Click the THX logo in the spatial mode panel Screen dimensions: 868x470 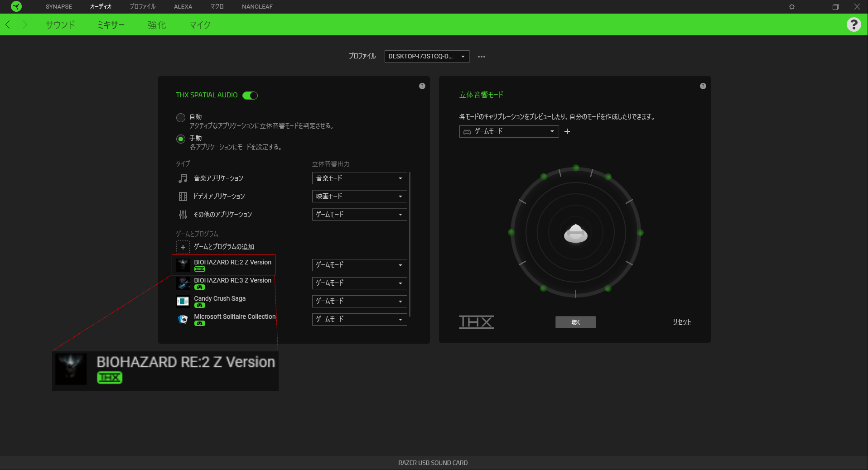[477, 322]
